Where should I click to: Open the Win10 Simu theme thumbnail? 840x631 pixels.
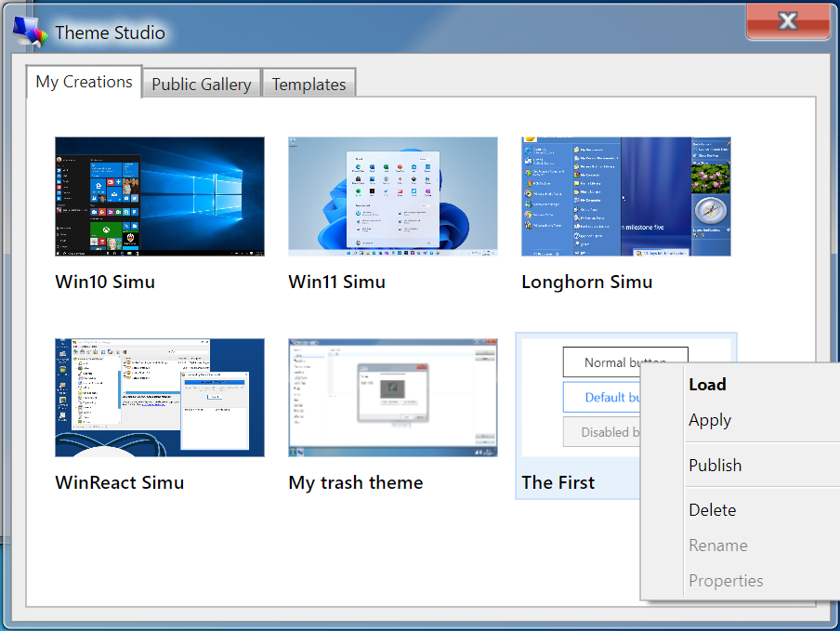click(159, 196)
